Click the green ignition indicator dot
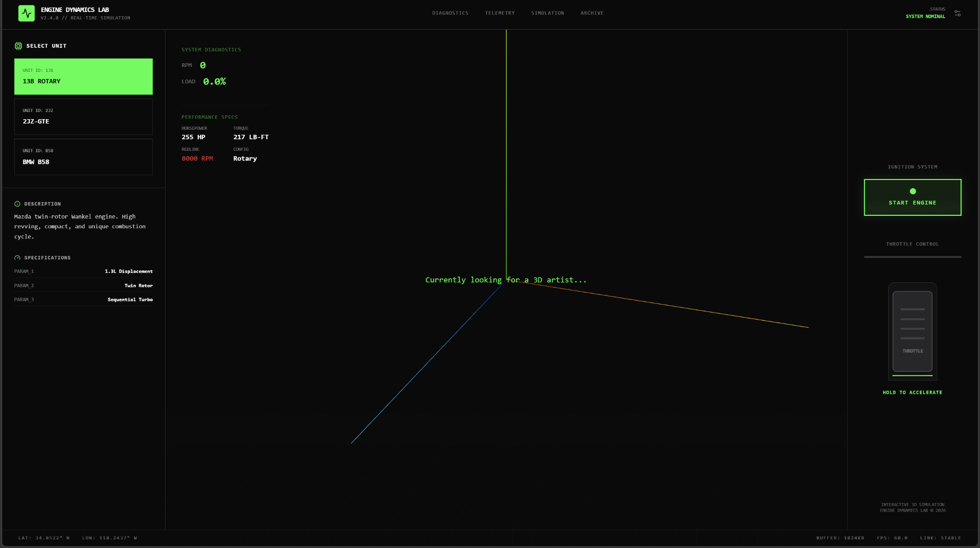 913,191
